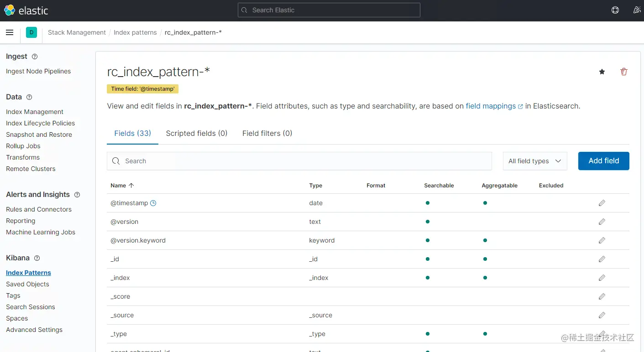Open Remote Clusters
Viewport: 644px width, 352px height.
(x=31, y=169)
